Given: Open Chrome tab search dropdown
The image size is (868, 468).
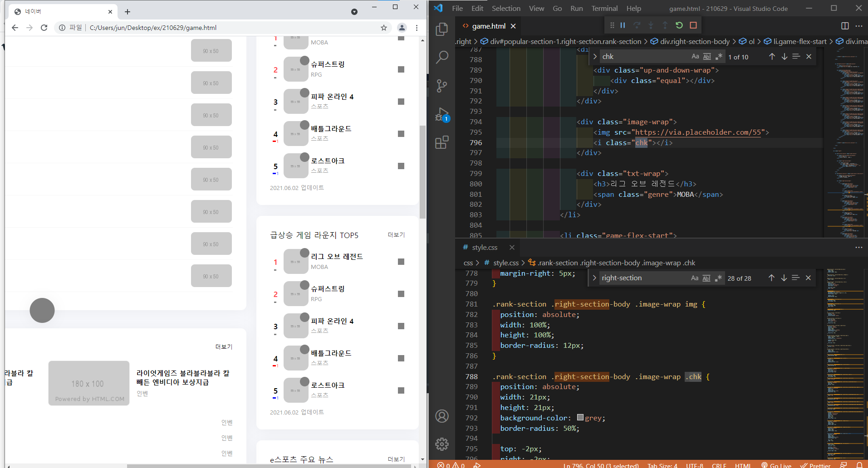Looking at the screenshot, I should pyautogui.click(x=354, y=12).
